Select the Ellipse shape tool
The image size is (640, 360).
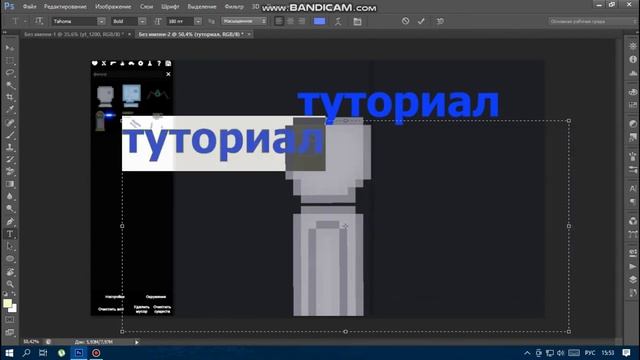coord(10,259)
